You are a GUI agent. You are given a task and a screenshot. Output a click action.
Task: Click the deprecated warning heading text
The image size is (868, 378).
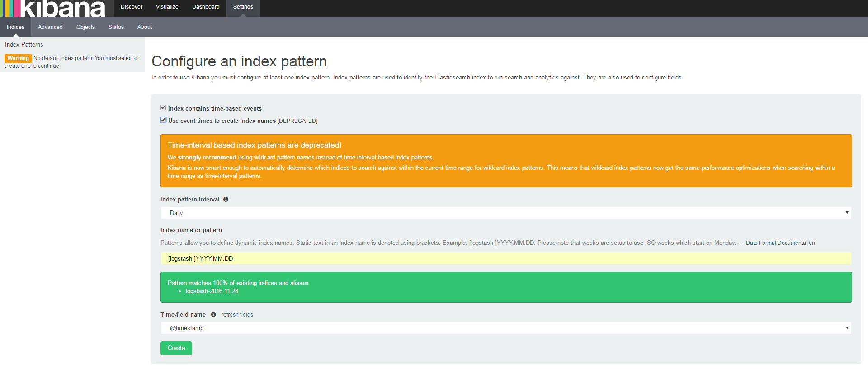pos(255,145)
